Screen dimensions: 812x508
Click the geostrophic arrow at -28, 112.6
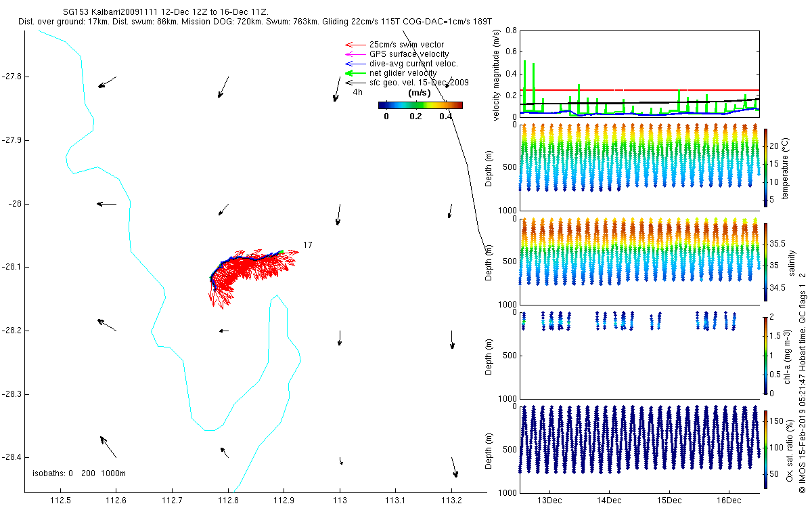(x=106, y=203)
